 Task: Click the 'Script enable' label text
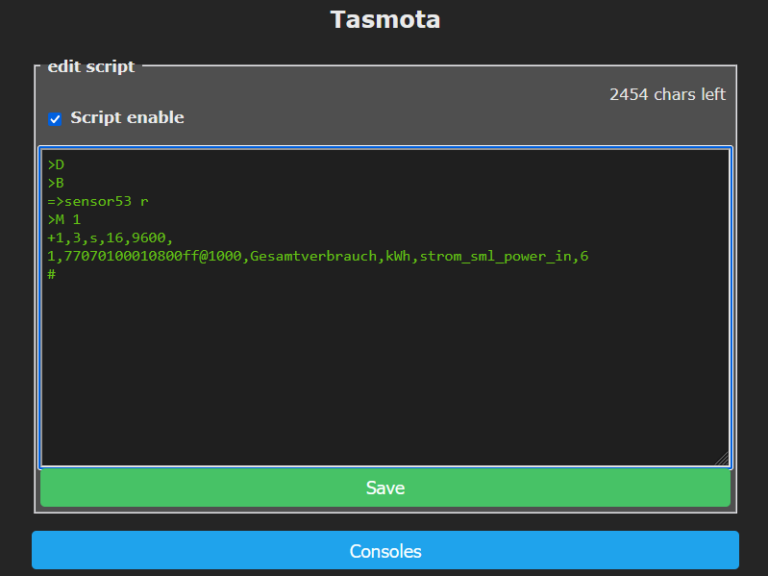coord(127,118)
